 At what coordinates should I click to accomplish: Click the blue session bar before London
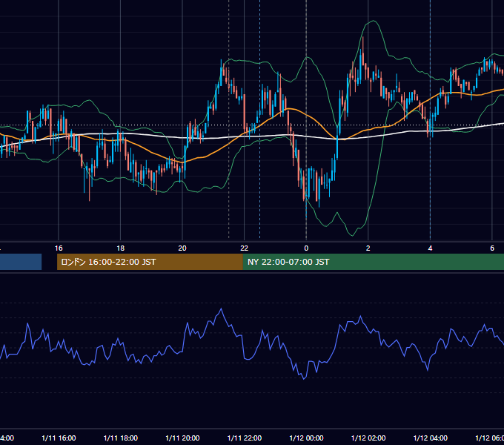click(21, 262)
